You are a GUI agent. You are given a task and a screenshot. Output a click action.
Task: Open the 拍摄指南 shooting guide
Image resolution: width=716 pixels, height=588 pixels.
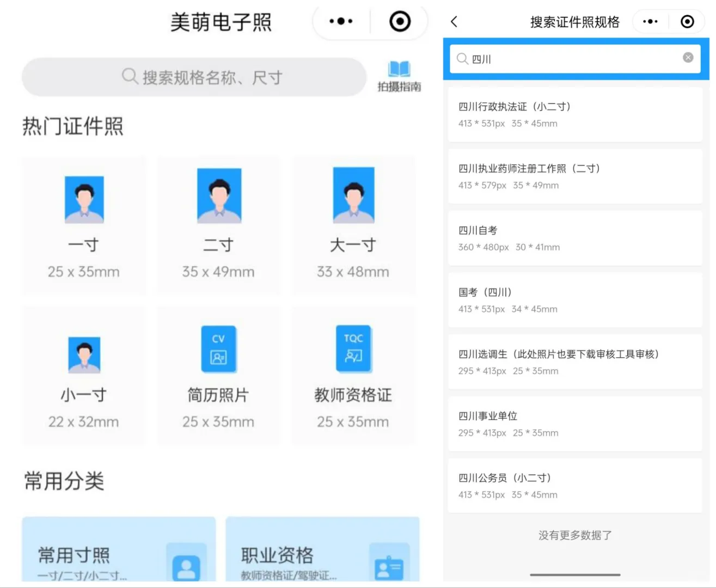(x=399, y=76)
